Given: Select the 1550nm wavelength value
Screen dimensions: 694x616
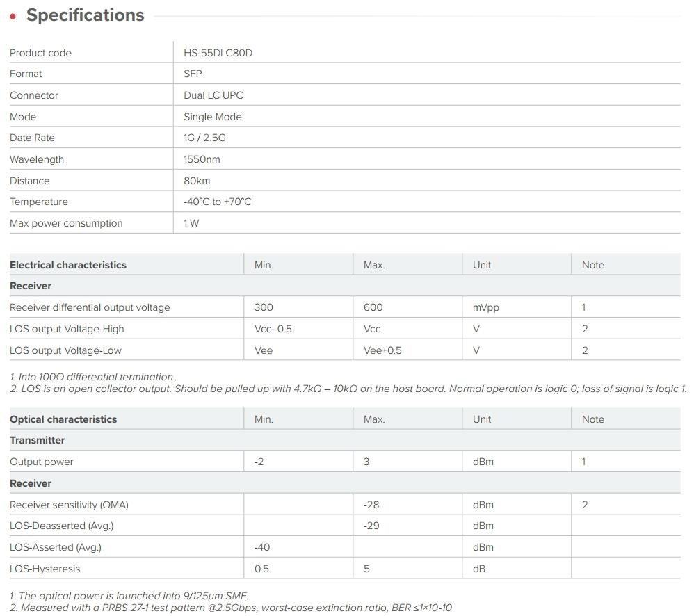Looking at the screenshot, I should tap(202, 159).
